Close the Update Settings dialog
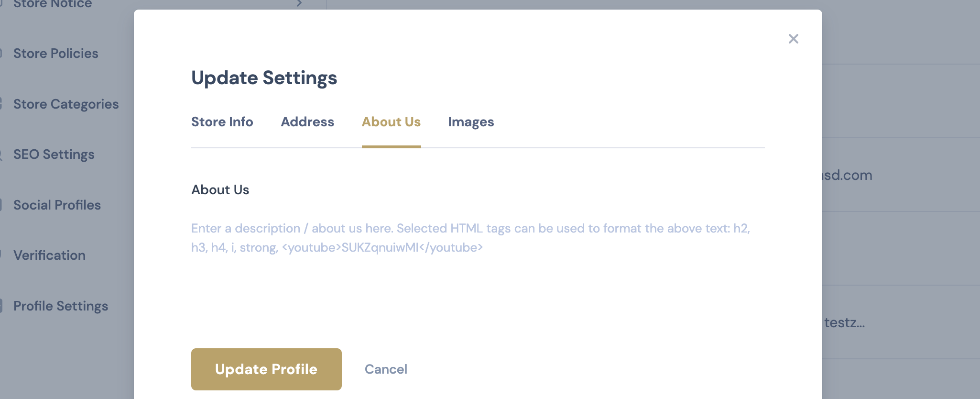Viewport: 980px width, 399px height. tap(794, 39)
